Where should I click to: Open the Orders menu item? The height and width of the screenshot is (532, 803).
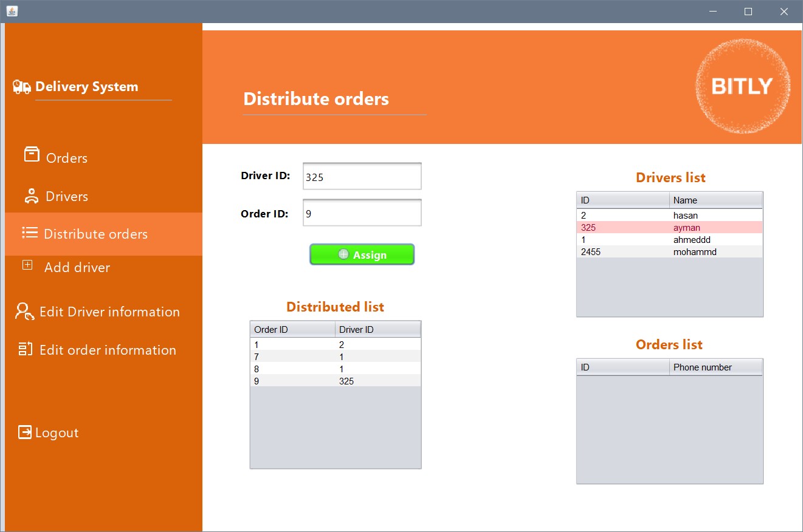(x=67, y=158)
